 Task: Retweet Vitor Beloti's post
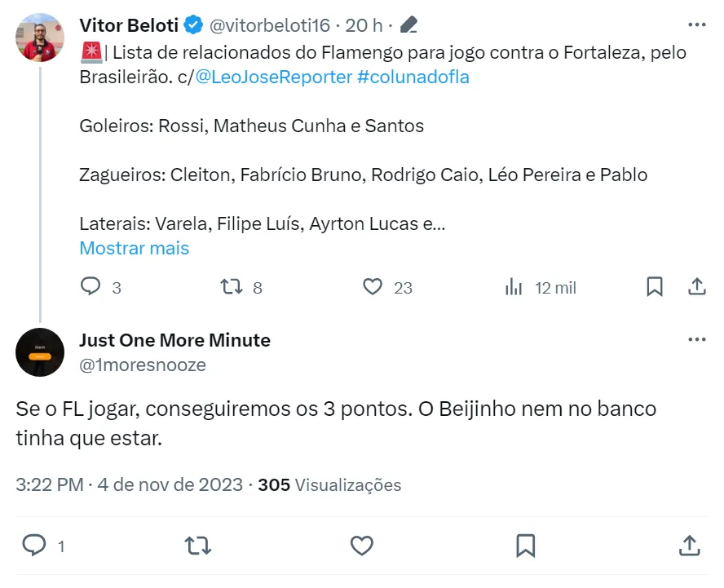pyautogui.click(x=232, y=287)
